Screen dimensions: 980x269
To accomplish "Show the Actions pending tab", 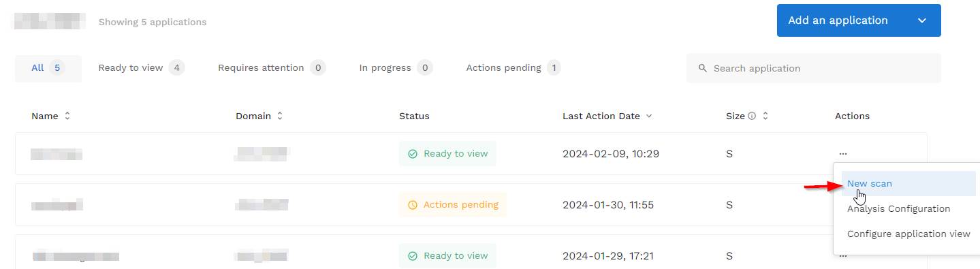I will pyautogui.click(x=513, y=68).
